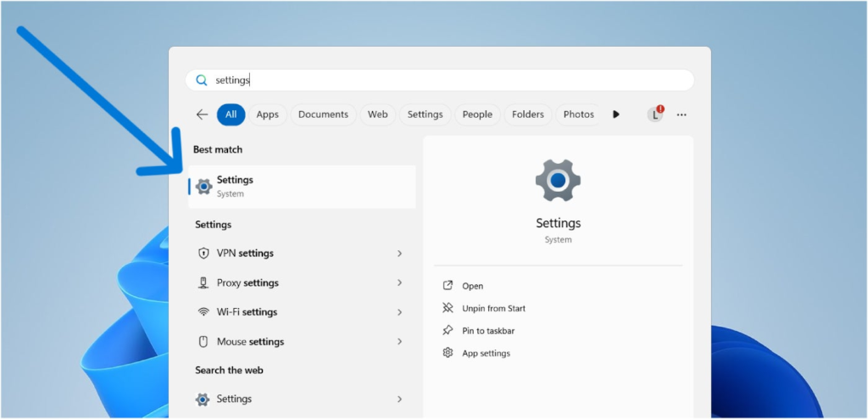This screenshot has width=868, height=419.
Task: Open VPN settings result
Action: coord(302,254)
